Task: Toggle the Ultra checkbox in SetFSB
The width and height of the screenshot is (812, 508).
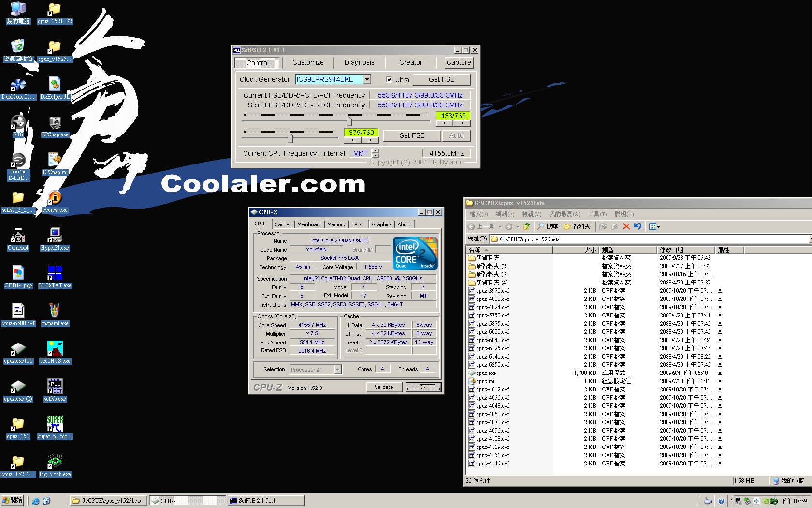Action: (x=389, y=79)
